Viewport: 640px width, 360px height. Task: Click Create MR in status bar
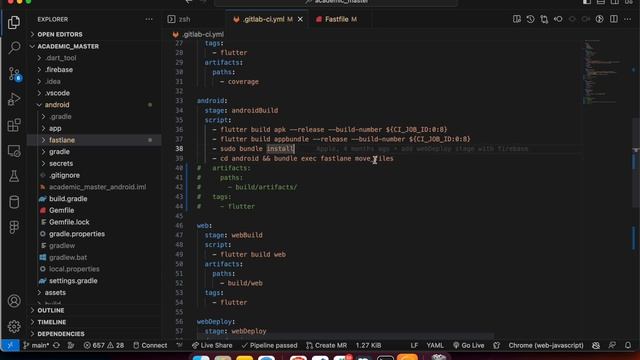coord(326,345)
